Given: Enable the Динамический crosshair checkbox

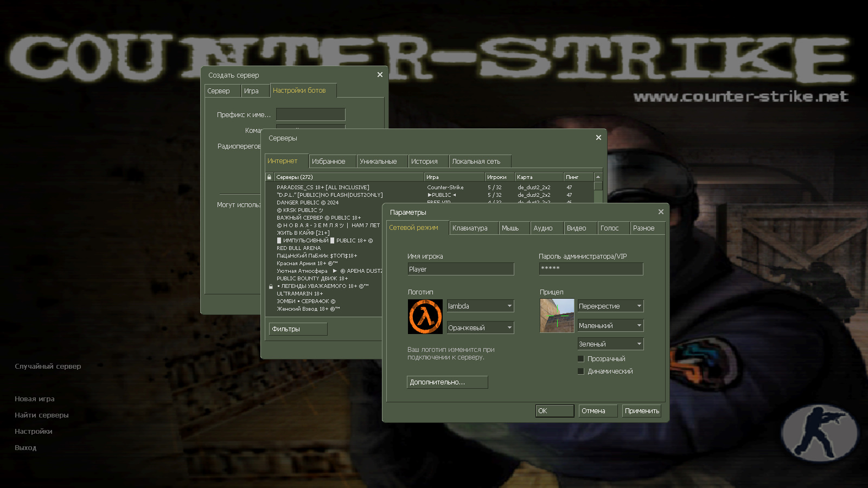Looking at the screenshot, I should (580, 371).
